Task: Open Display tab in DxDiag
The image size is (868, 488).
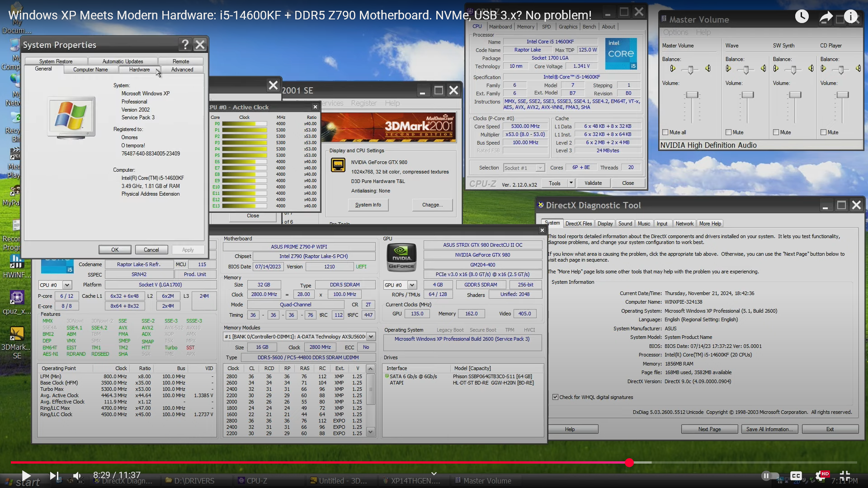Action: click(605, 224)
